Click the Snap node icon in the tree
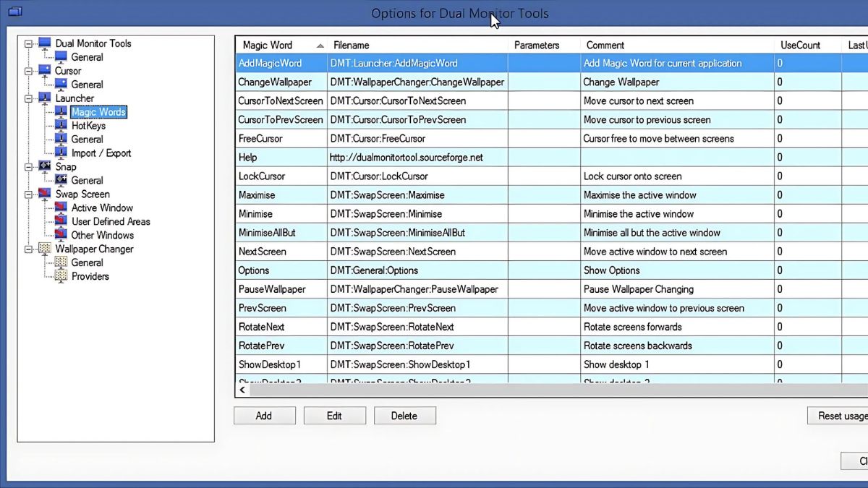 45,167
